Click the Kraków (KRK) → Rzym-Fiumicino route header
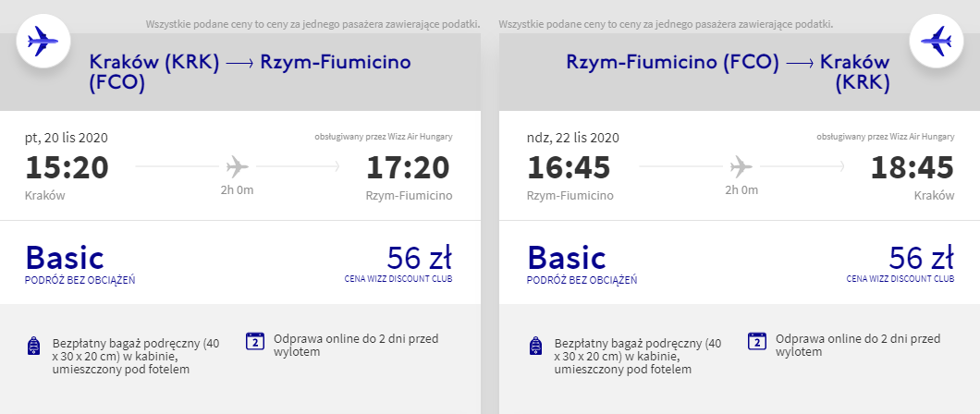Screen dimensions: 980x414 pyautogui.click(x=250, y=72)
